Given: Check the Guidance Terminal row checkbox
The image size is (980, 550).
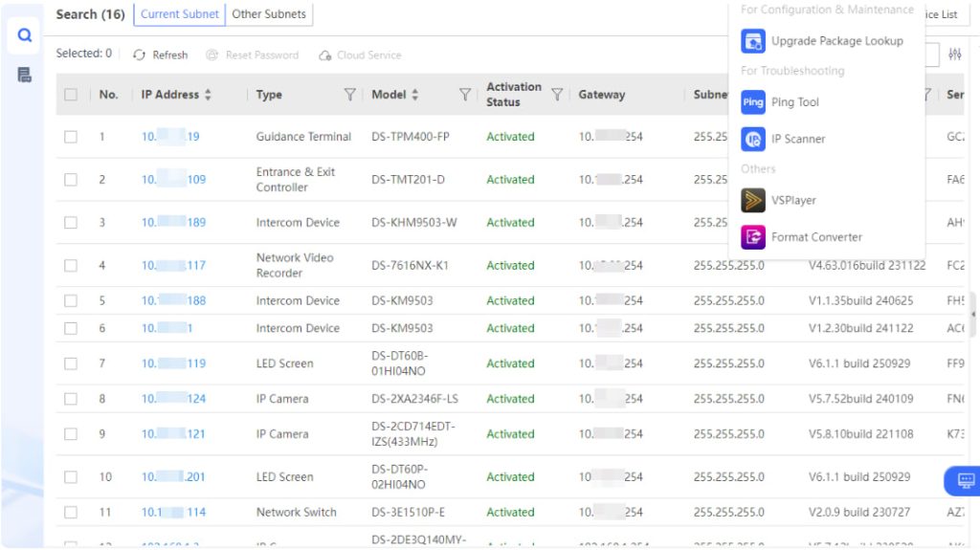Looking at the screenshot, I should [71, 137].
